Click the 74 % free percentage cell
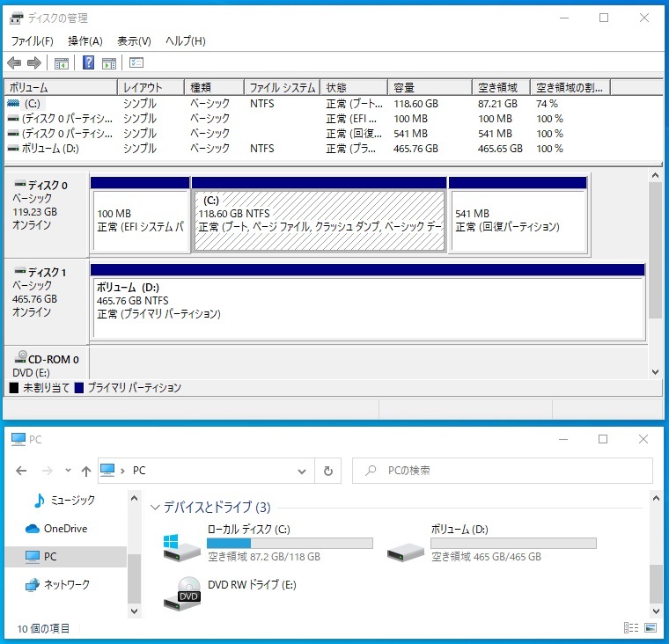This screenshot has height=644, width=669. (547, 104)
